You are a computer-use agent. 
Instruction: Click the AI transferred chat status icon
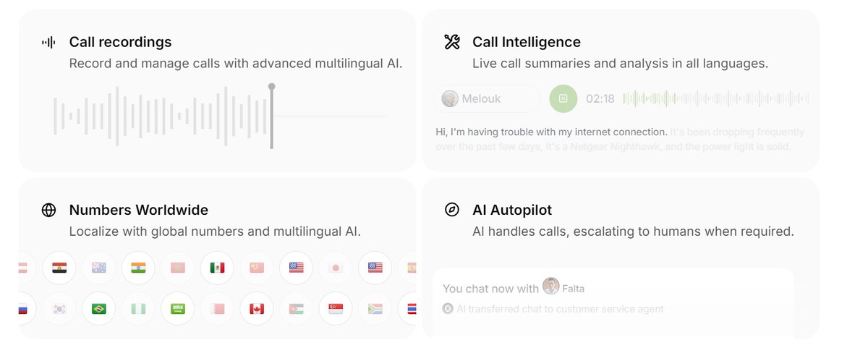click(x=448, y=309)
